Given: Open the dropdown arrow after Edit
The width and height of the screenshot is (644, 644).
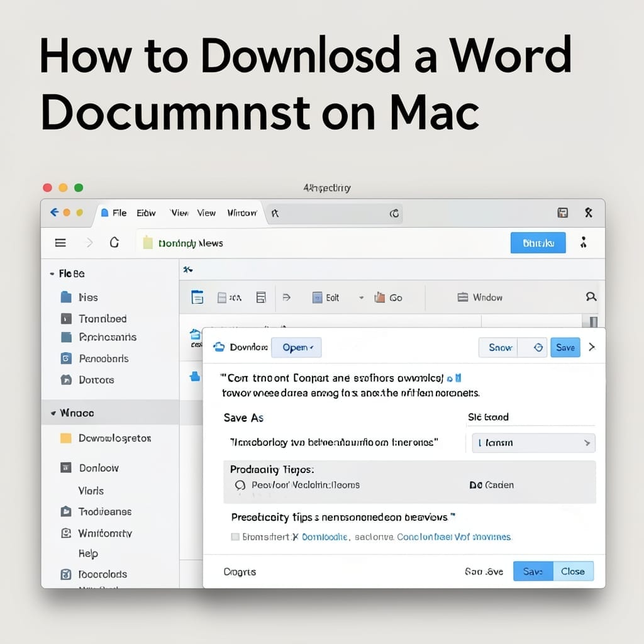Looking at the screenshot, I should pyautogui.click(x=362, y=297).
